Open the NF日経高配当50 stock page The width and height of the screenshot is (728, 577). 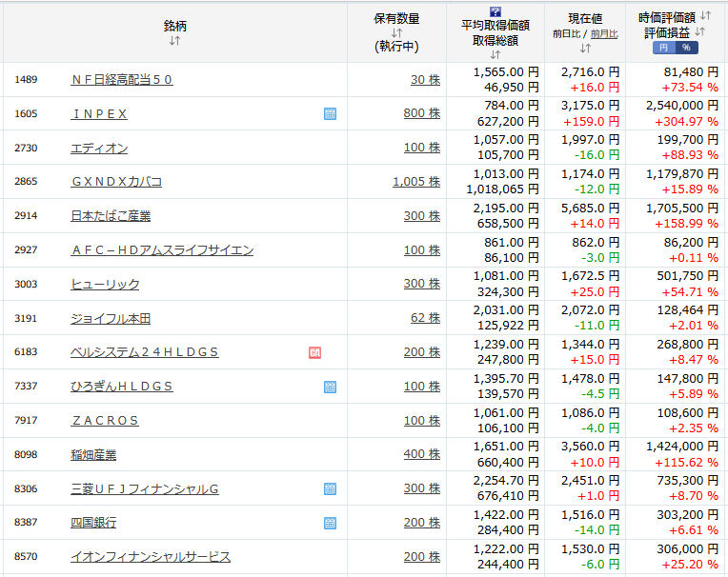point(122,80)
